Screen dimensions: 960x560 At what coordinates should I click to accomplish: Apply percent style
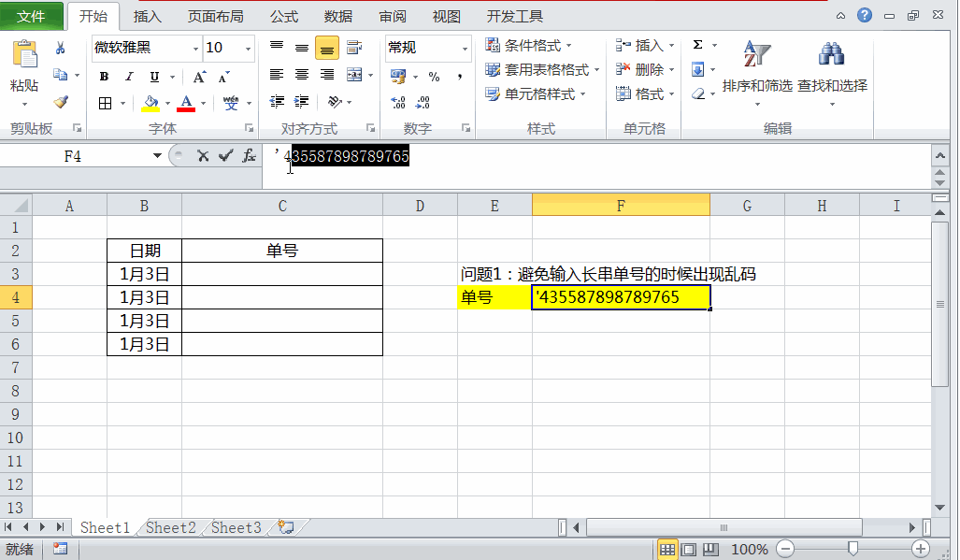click(434, 77)
